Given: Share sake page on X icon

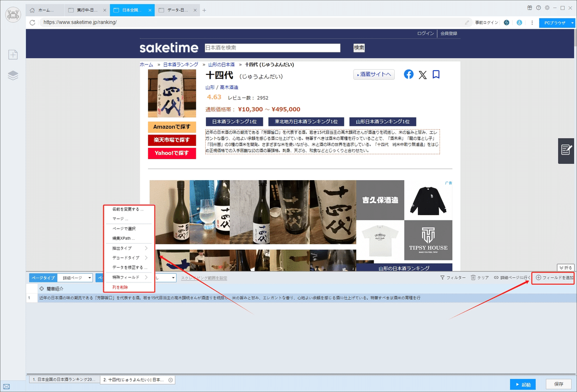Looking at the screenshot, I should coord(422,74).
